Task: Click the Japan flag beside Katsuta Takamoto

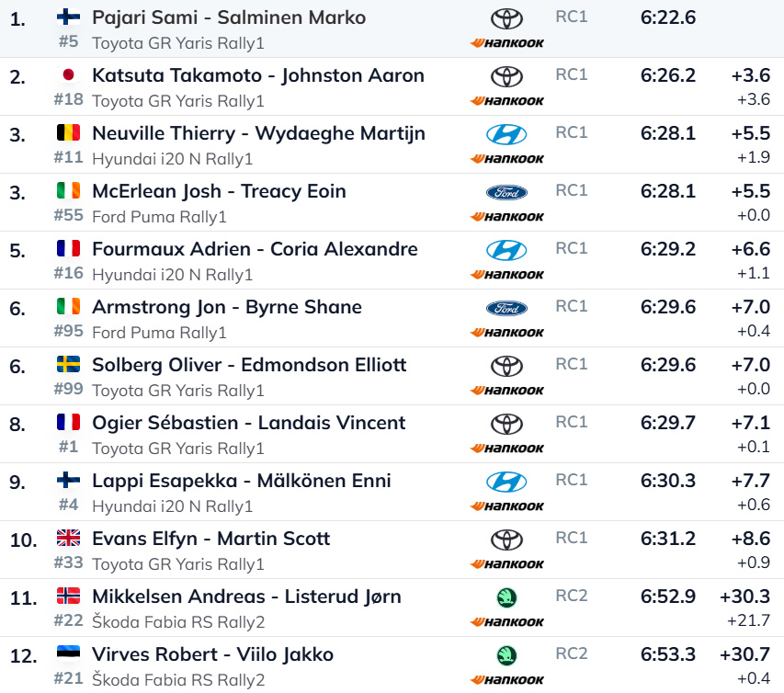Action: 68,75
